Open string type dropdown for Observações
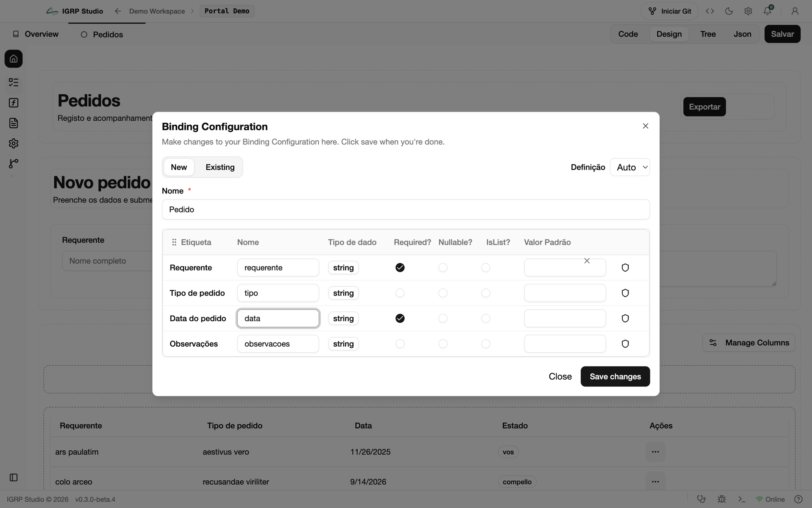The height and width of the screenshot is (508, 812). click(x=343, y=344)
